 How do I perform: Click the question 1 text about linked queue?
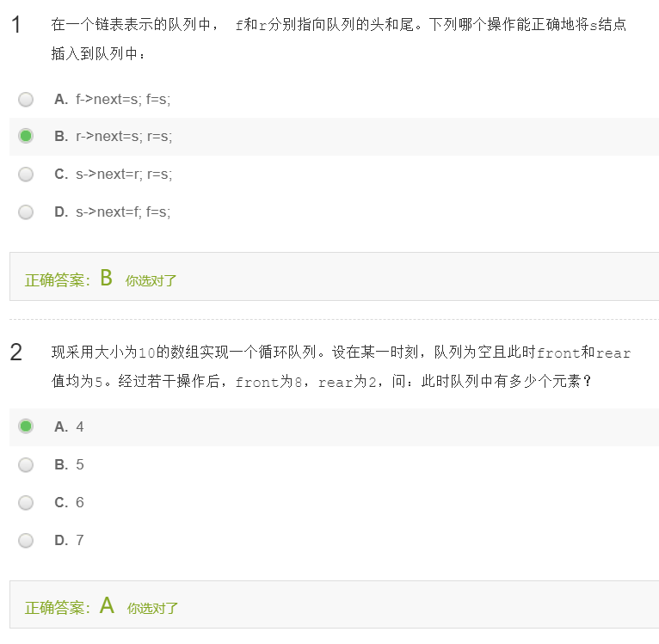click(339, 39)
